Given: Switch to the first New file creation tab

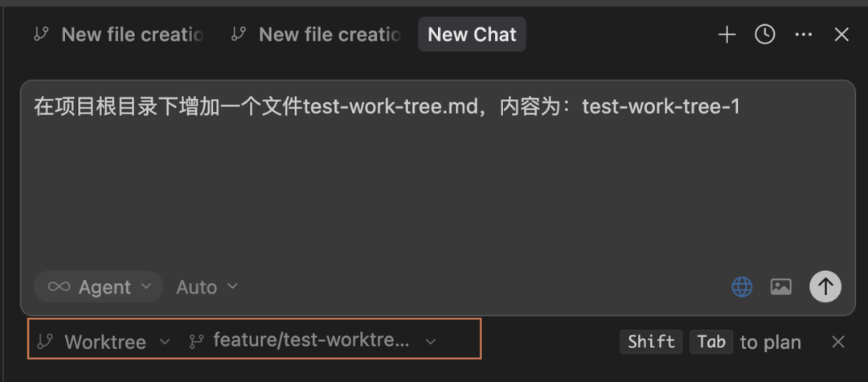Looking at the screenshot, I should coord(119,35).
